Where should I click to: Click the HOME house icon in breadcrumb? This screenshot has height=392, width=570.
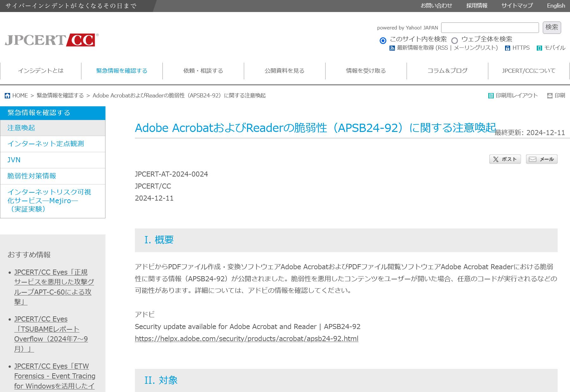click(x=8, y=96)
